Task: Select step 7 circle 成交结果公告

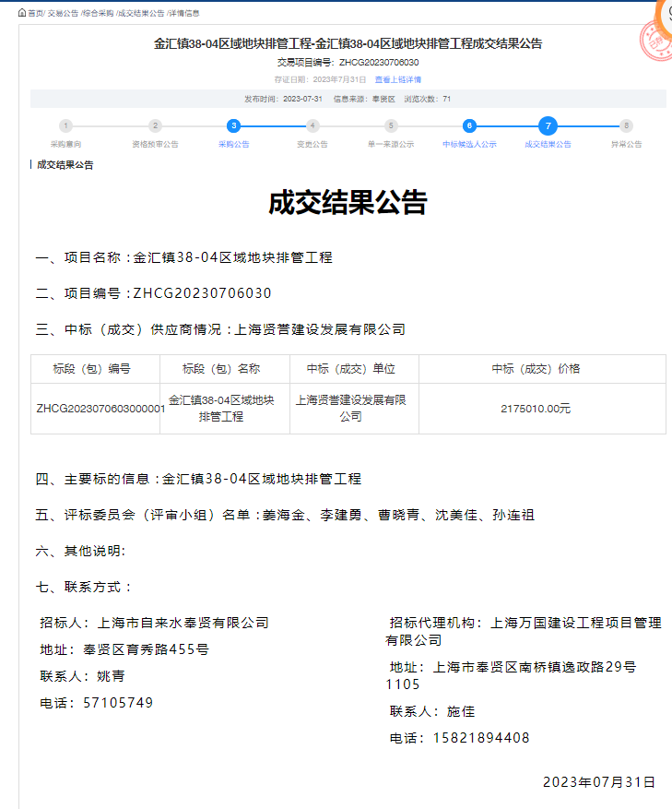Action: 548,126
